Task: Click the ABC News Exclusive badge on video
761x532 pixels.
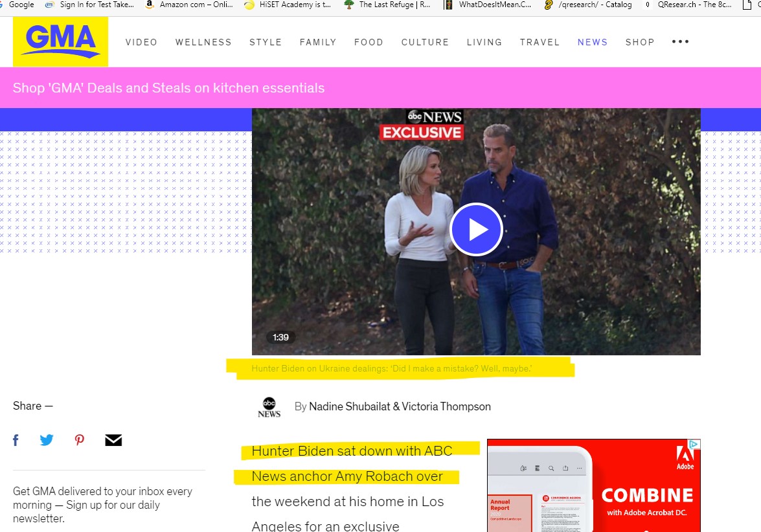Action: [421, 125]
